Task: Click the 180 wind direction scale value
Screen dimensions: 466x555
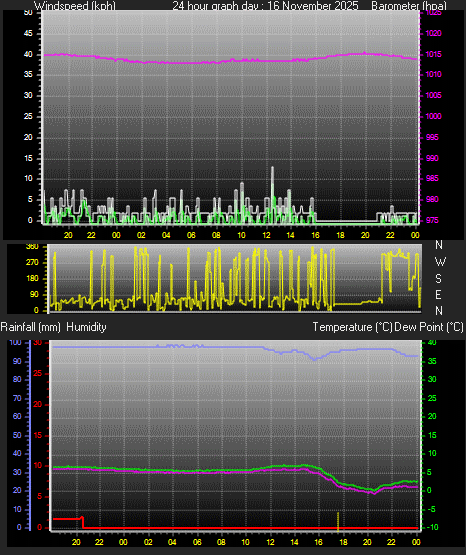Action: point(32,278)
